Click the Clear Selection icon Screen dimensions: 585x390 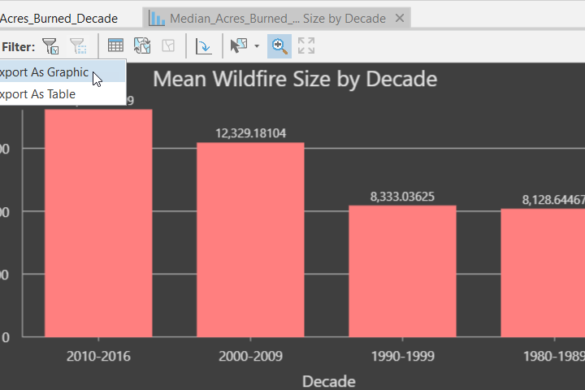click(168, 46)
